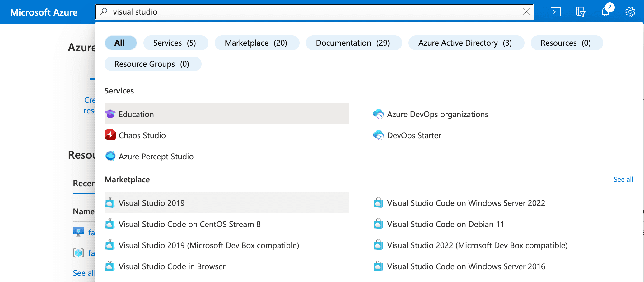Viewport: 644px width, 282px height.
Task: Open the notifications bell
Action: (x=605, y=12)
